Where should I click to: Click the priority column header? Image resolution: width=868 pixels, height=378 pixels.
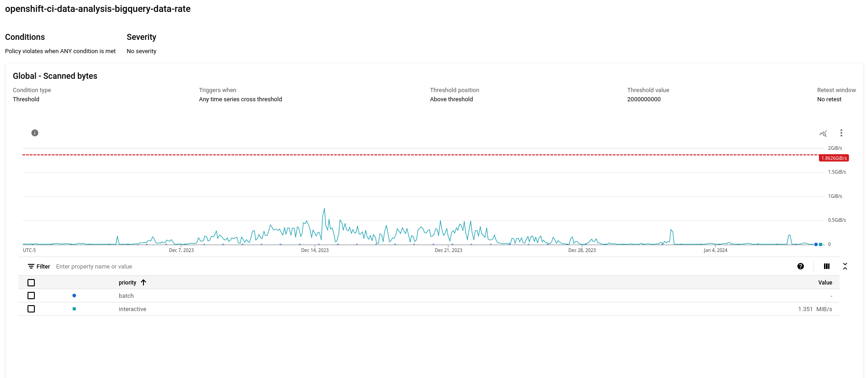coord(127,283)
